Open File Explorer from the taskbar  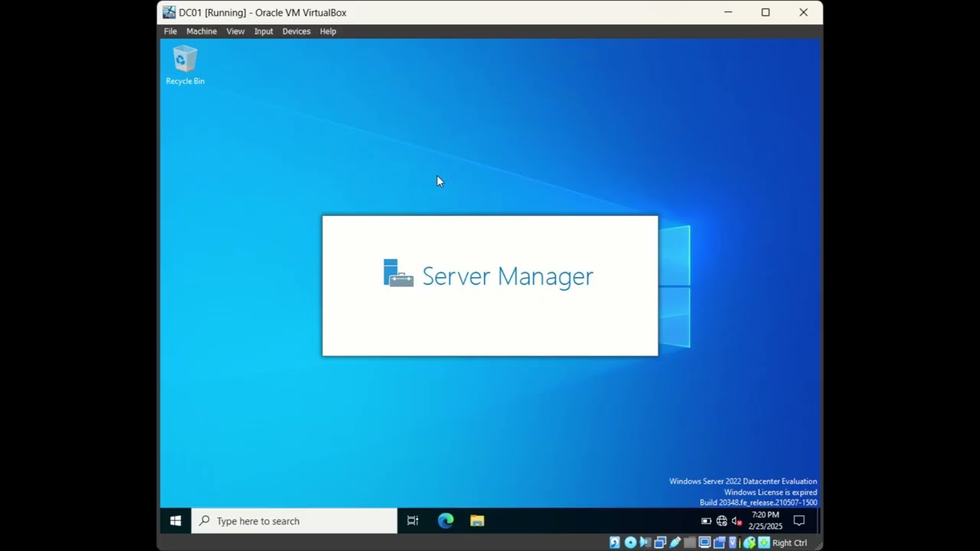(477, 521)
